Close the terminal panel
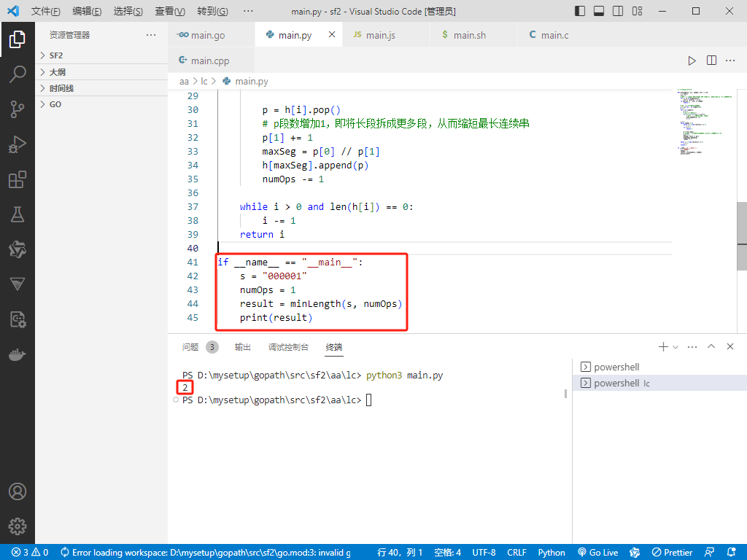 pyautogui.click(x=730, y=346)
